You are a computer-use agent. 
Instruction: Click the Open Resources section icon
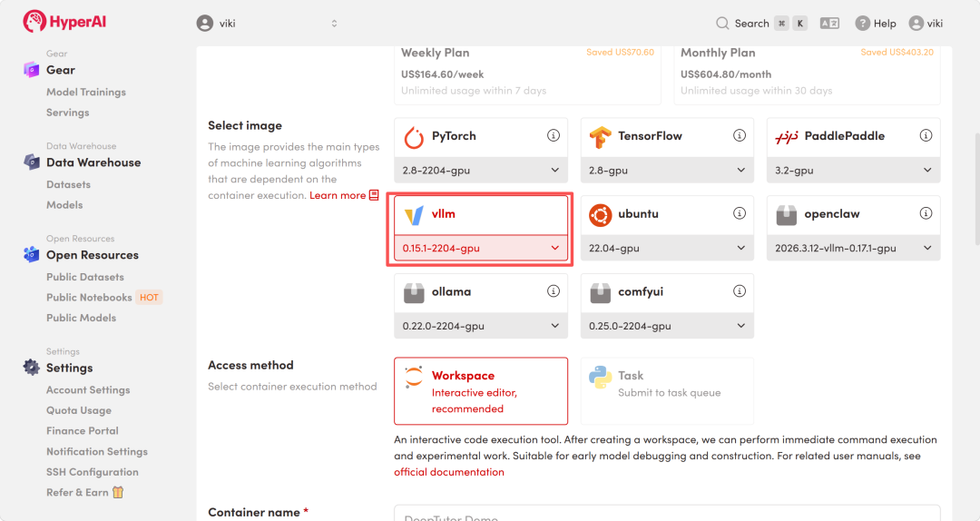(x=31, y=254)
